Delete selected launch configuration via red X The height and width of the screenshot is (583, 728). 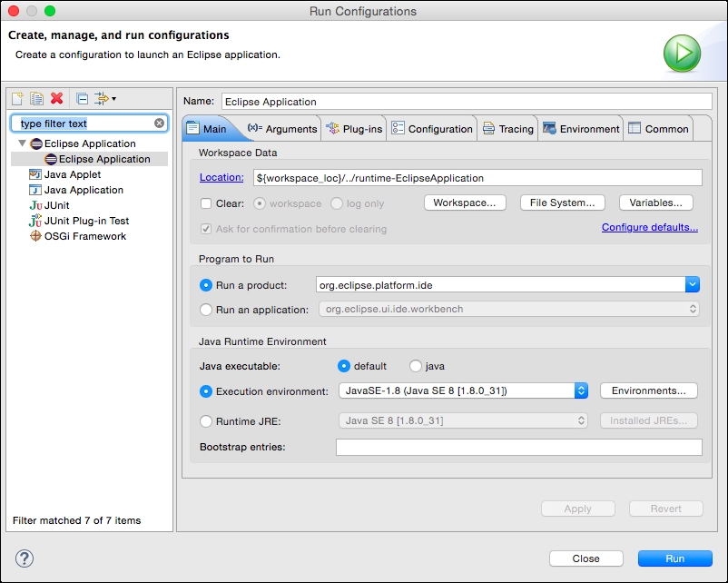[56, 98]
